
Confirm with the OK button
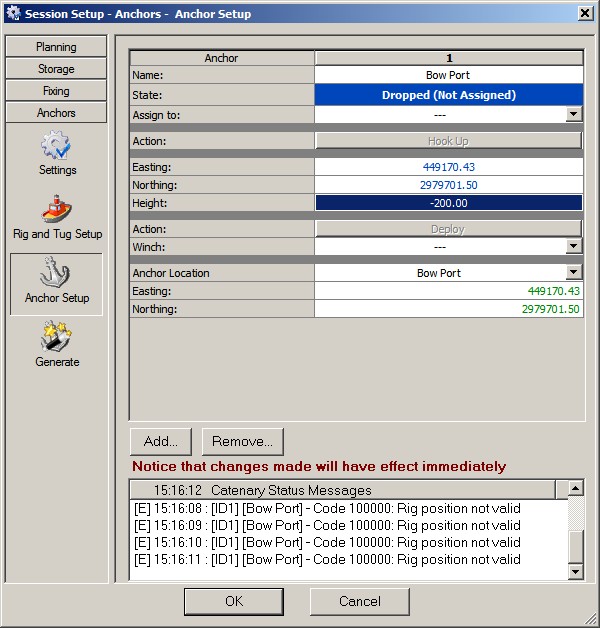233,601
